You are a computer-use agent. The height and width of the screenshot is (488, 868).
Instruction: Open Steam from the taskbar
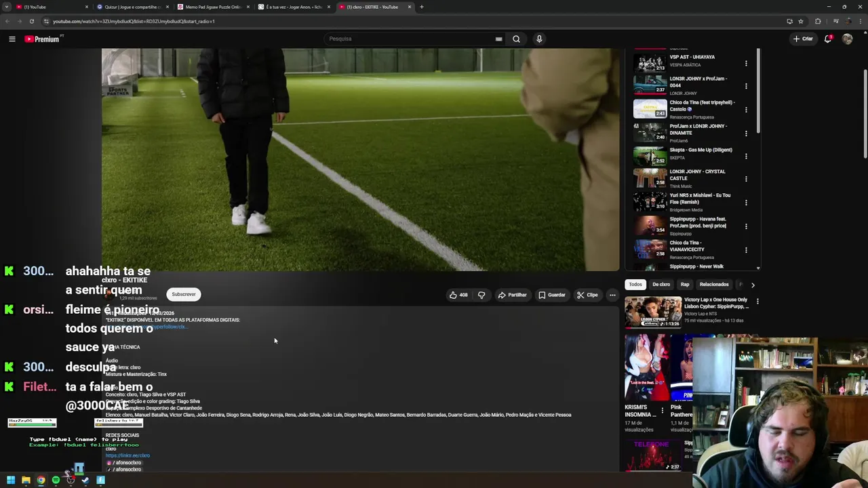(x=85, y=481)
